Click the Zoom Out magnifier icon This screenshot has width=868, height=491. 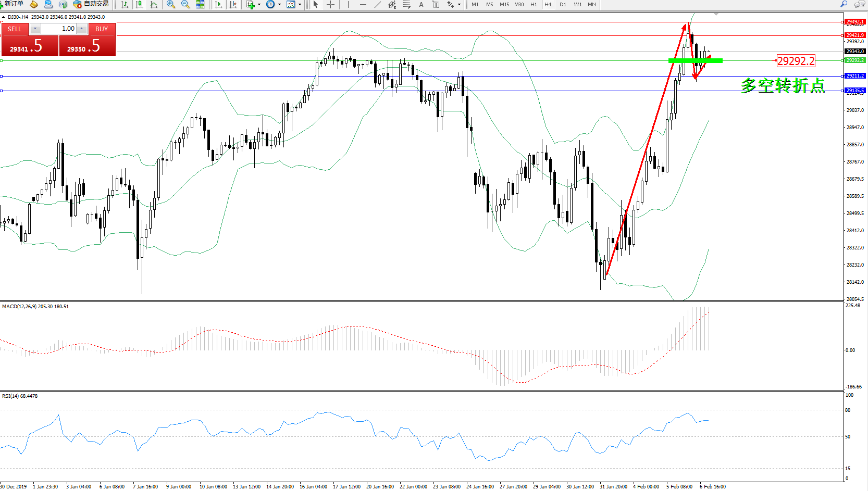click(x=185, y=5)
